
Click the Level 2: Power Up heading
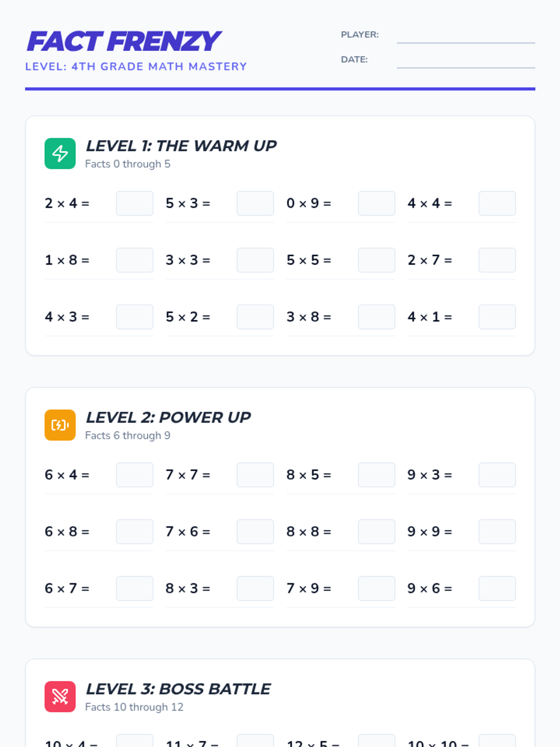tap(168, 417)
